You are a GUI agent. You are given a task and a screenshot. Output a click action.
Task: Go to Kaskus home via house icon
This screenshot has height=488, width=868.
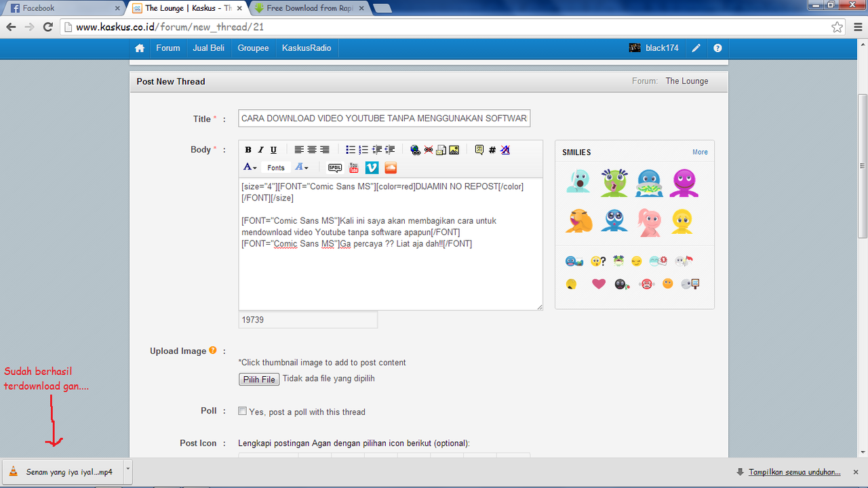click(140, 48)
